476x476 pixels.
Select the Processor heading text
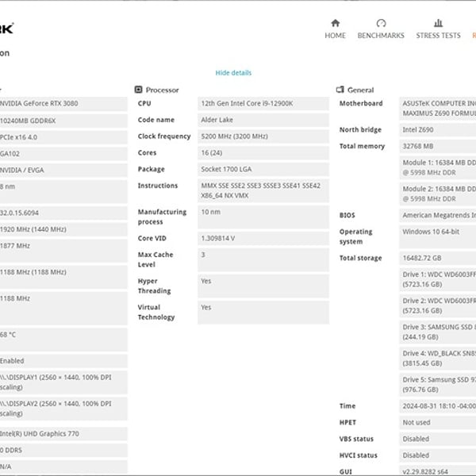coord(162,90)
